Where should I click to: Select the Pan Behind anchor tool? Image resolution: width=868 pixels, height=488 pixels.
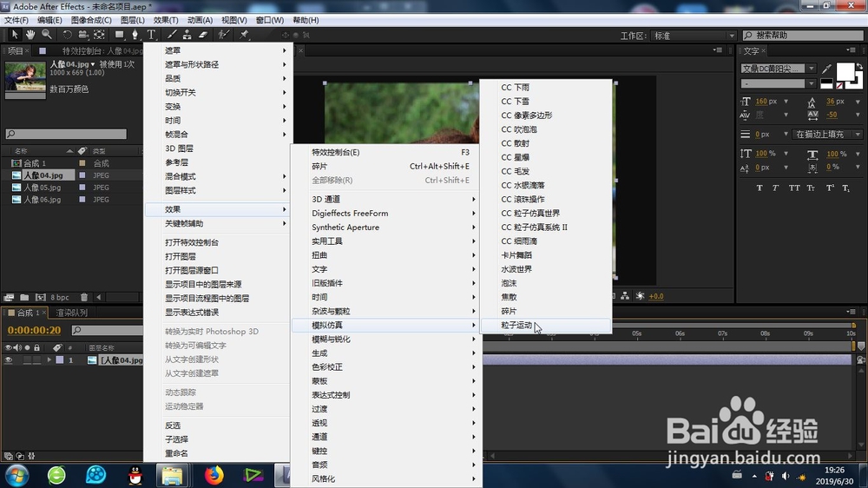coord(99,35)
